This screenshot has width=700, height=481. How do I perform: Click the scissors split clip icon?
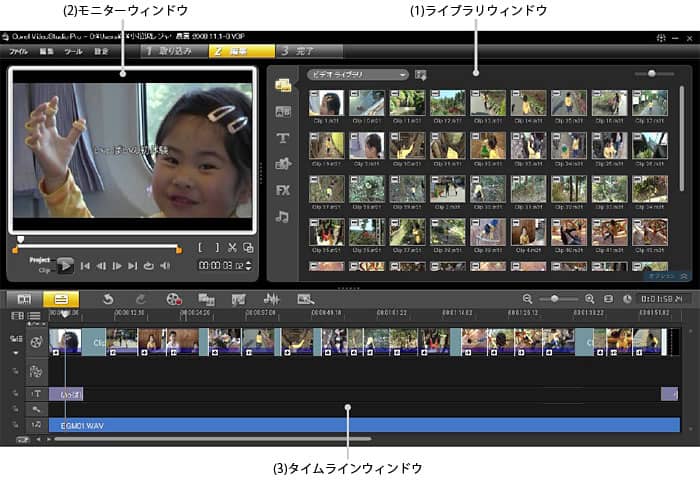pos(232,247)
